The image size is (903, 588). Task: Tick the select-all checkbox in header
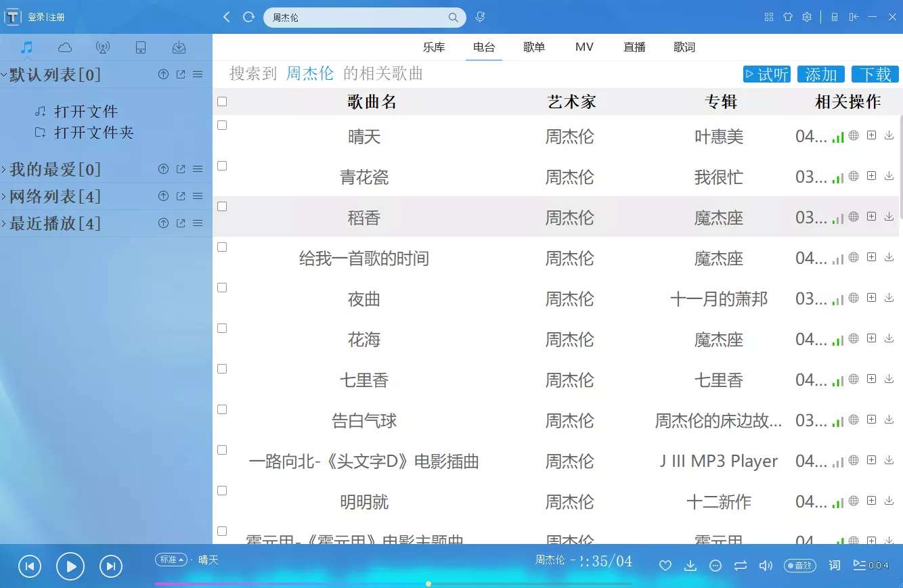222,101
